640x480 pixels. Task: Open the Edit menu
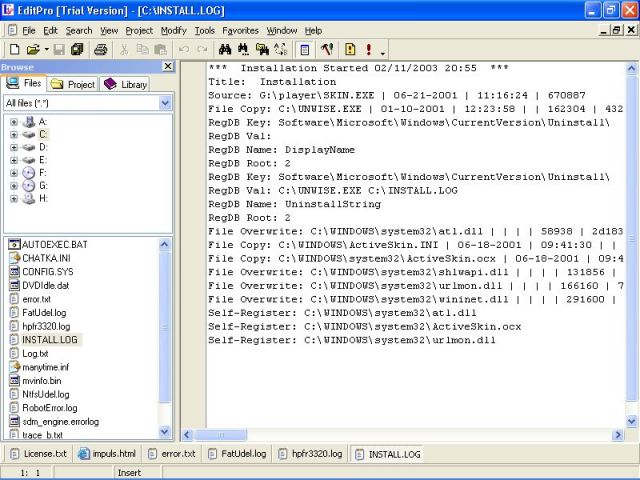click(x=51, y=31)
